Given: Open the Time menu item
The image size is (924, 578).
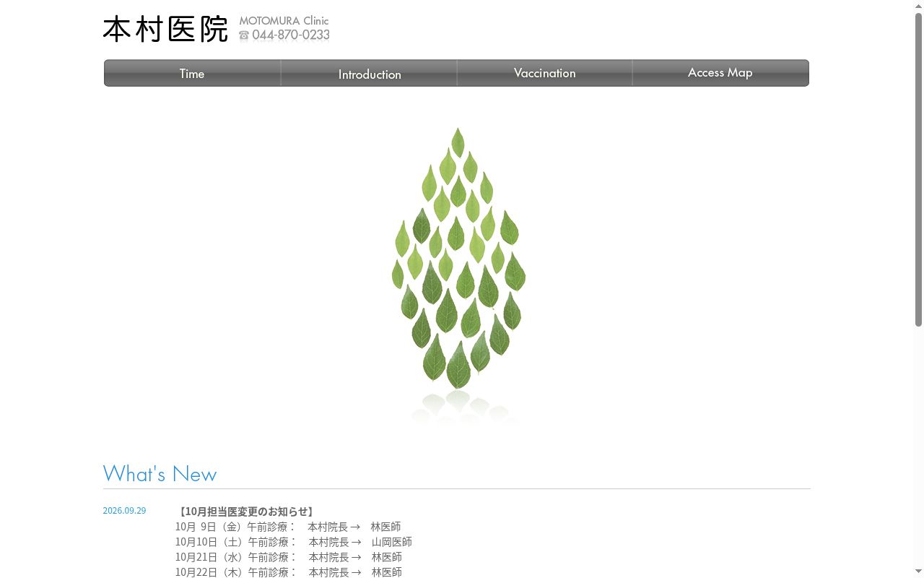Looking at the screenshot, I should [x=192, y=73].
